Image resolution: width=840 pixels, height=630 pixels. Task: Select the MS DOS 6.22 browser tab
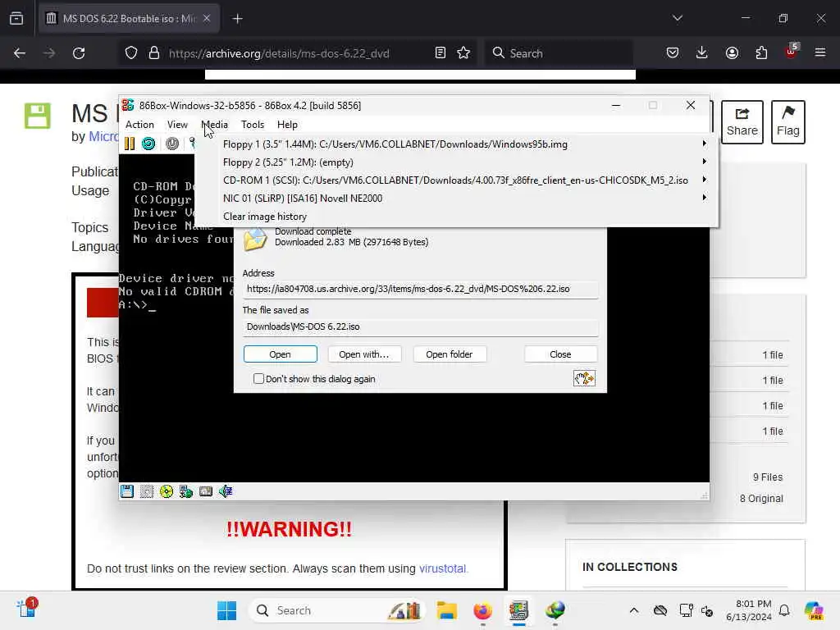[129, 19]
